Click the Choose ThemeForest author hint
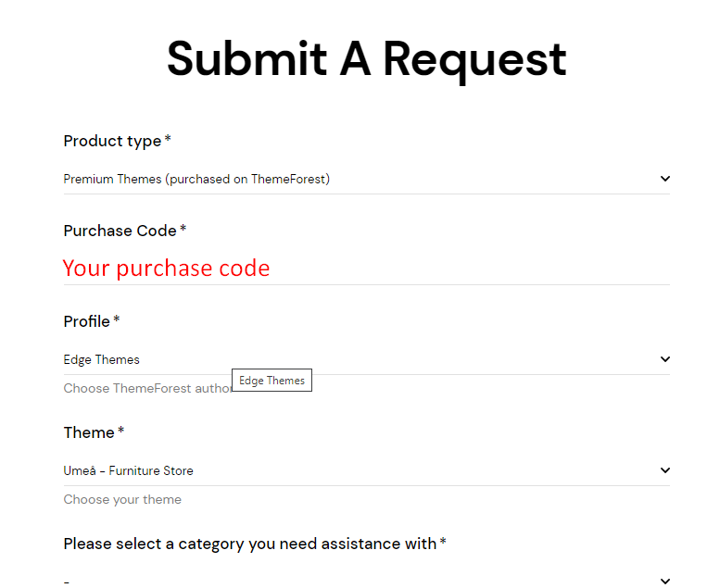 tap(147, 388)
